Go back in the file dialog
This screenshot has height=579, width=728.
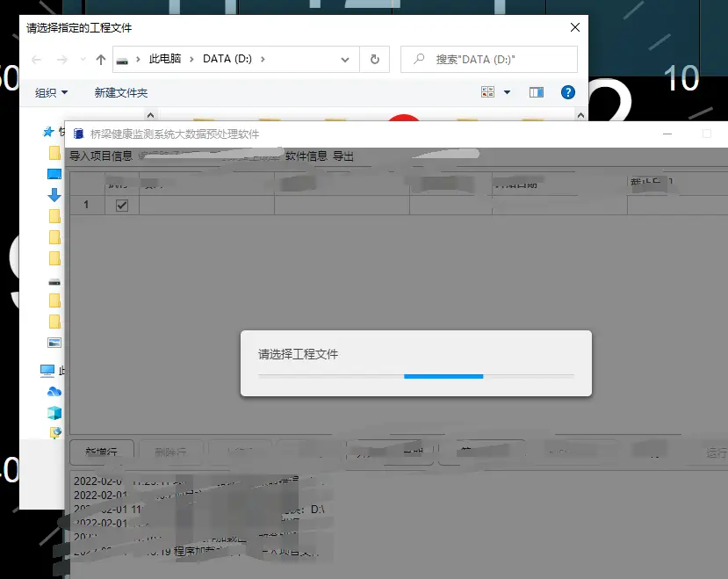click(36, 60)
